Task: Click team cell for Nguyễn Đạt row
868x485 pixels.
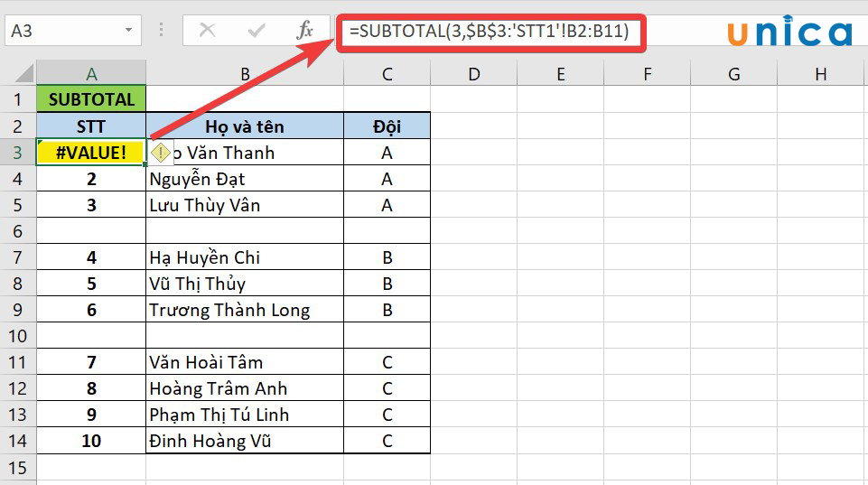Action: point(387,179)
